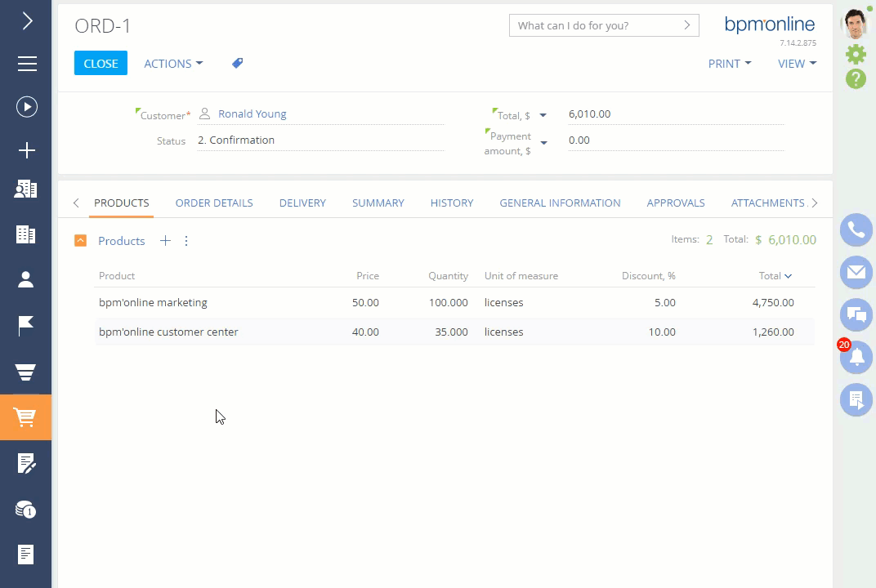Image resolution: width=876 pixels, height=588 pixels.
Task: Switch to the DELIVERY tab
Action: pos(302,203)
